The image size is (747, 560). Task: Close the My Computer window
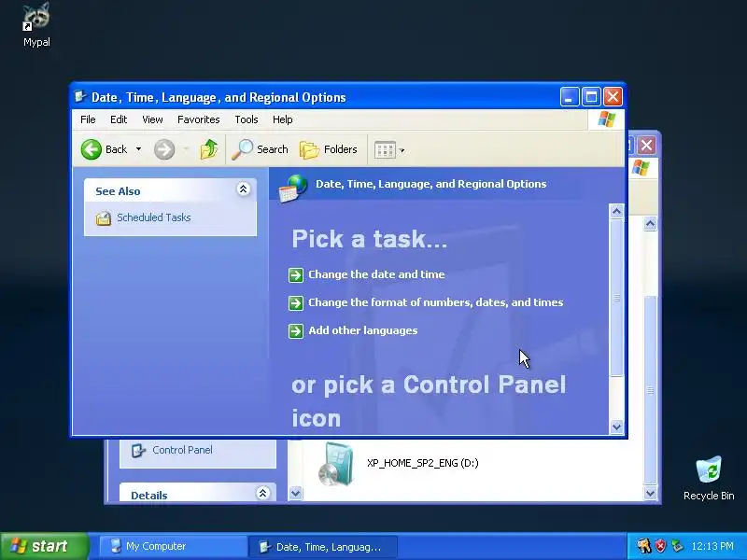[646, 145]
